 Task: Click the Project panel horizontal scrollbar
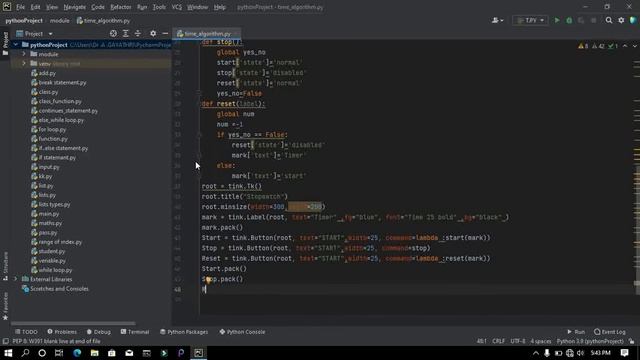coord(73,323)
